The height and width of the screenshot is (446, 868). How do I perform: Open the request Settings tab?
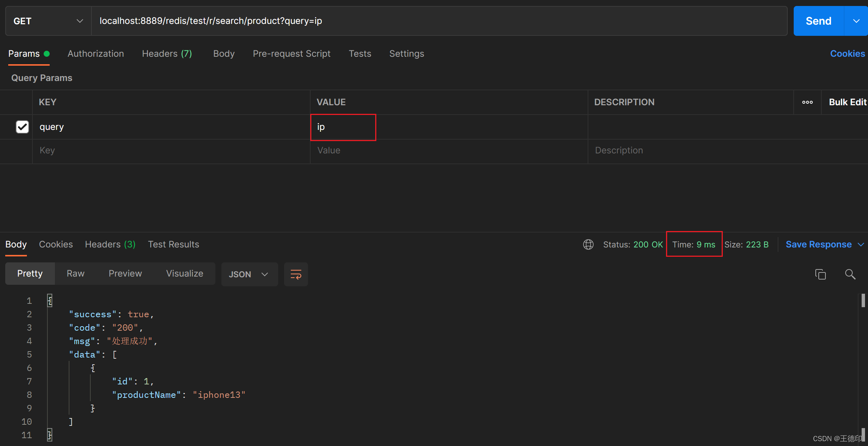pos(407,54)
